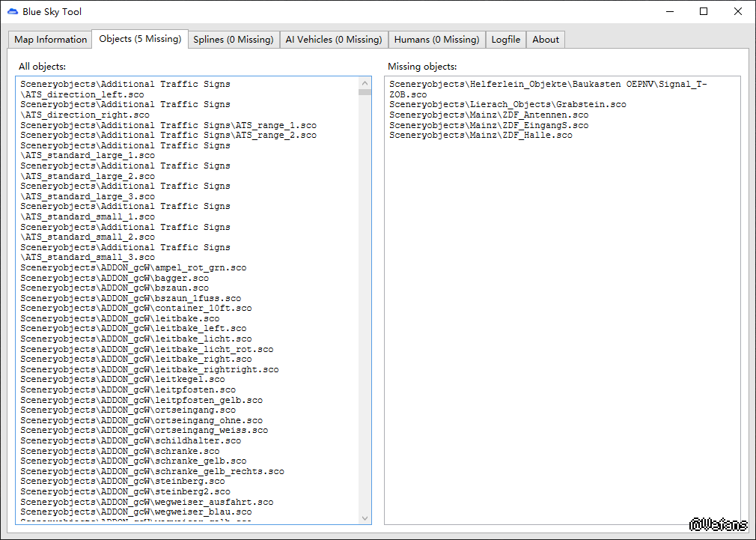
Task: Open the AI Vehicles (0 Missing) tab
Action: point(333,40)
